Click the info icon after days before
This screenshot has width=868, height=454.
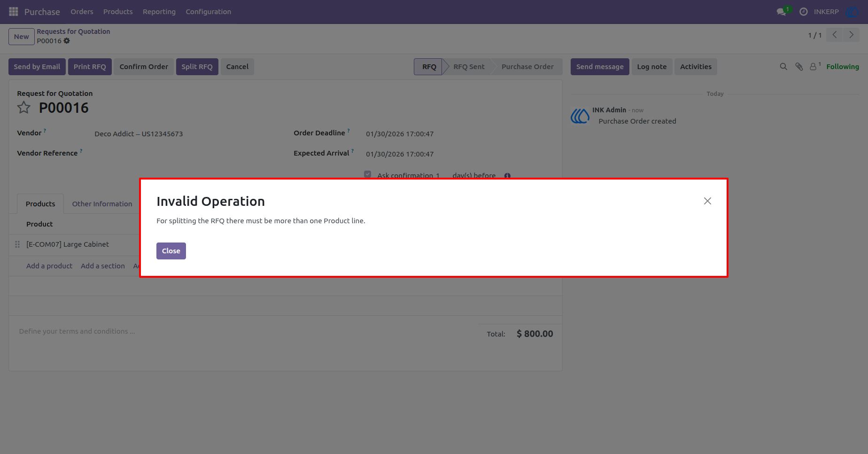[507, 176]
